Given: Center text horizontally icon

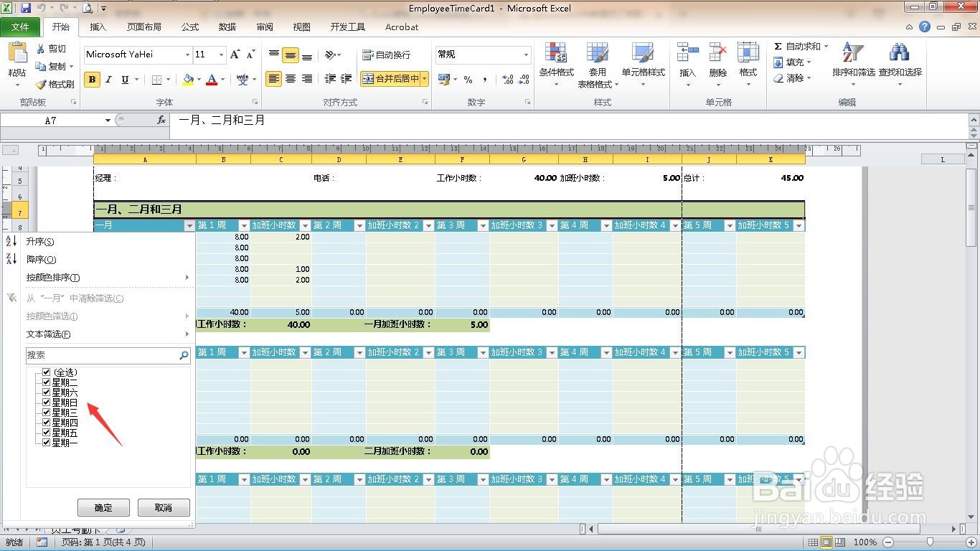Looking at the screenshot, I should [290, 79].
